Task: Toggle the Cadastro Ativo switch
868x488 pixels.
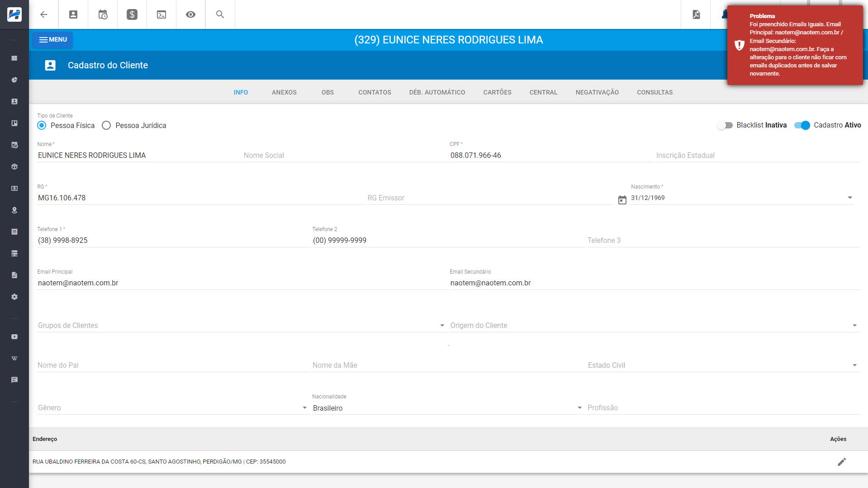Action: click(x=802, y=125)
